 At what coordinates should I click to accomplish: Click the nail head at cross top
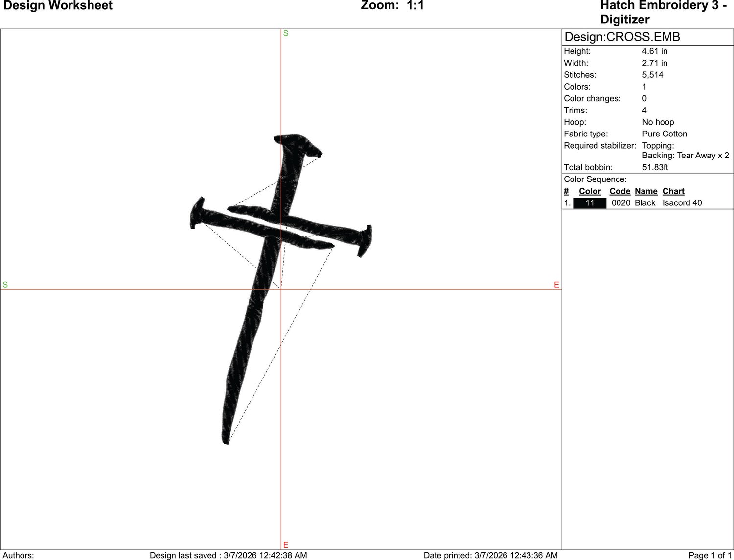[298, 145]
